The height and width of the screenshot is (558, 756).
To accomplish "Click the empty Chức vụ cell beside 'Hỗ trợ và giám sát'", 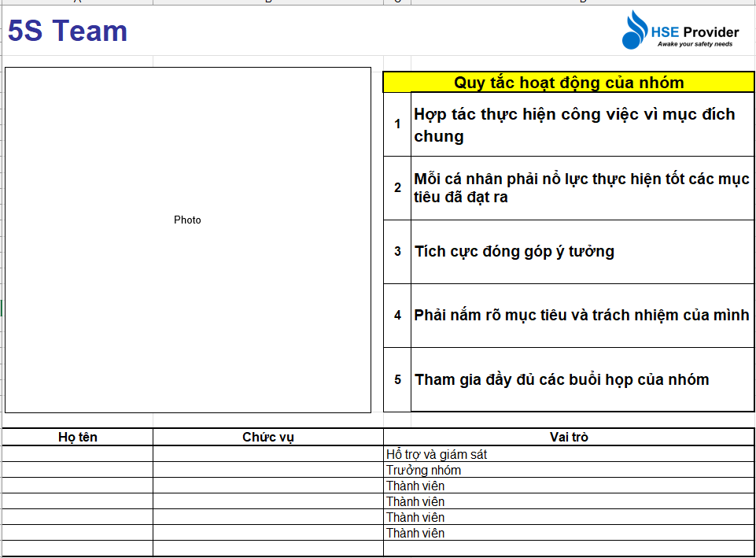I will [x=268, y=454].
